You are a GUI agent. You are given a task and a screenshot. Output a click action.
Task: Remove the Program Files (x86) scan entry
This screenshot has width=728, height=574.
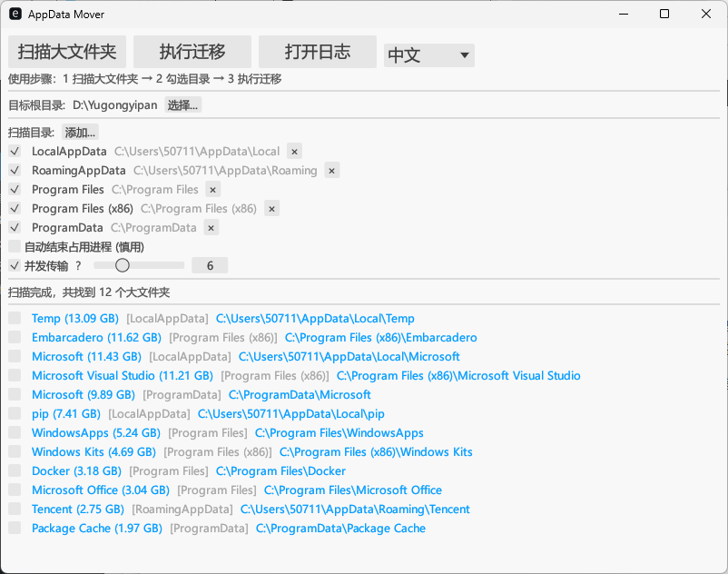point(271,208)
